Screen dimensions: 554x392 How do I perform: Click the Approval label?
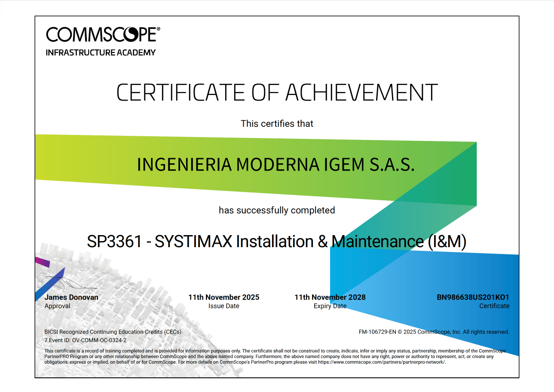click(x=57, y=306)
